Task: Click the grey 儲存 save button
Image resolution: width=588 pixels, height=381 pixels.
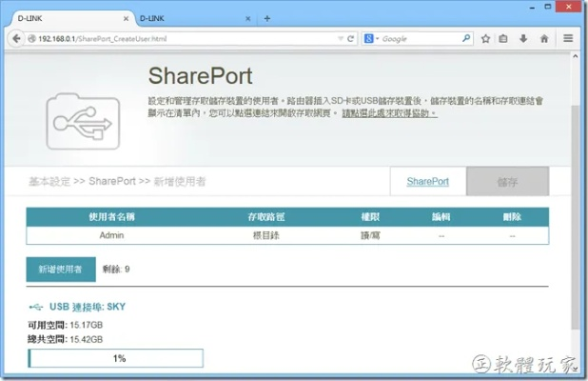Action: (x=508, y=182)
